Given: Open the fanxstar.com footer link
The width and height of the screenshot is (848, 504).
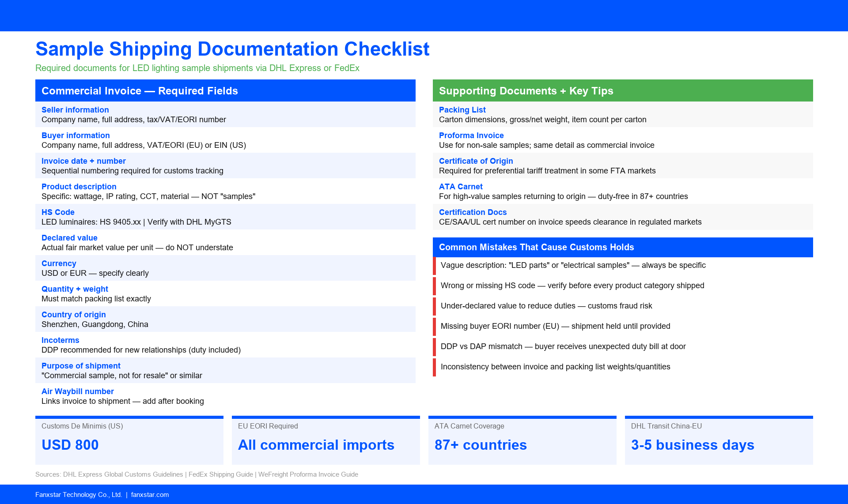Looking at the screenshot, I should point(150,495).
